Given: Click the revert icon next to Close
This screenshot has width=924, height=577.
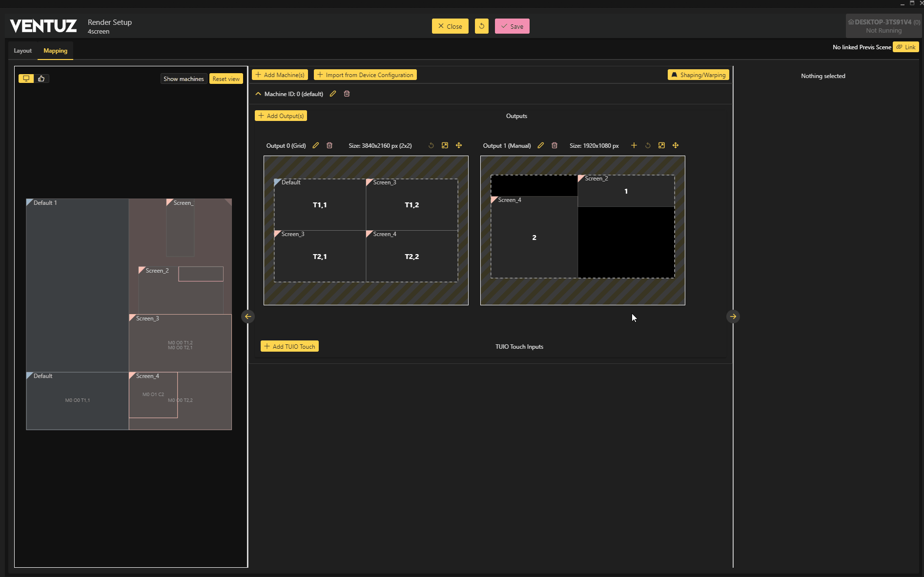Looking at the screenshot, I should pyautogui.click(x=481, y=26).
